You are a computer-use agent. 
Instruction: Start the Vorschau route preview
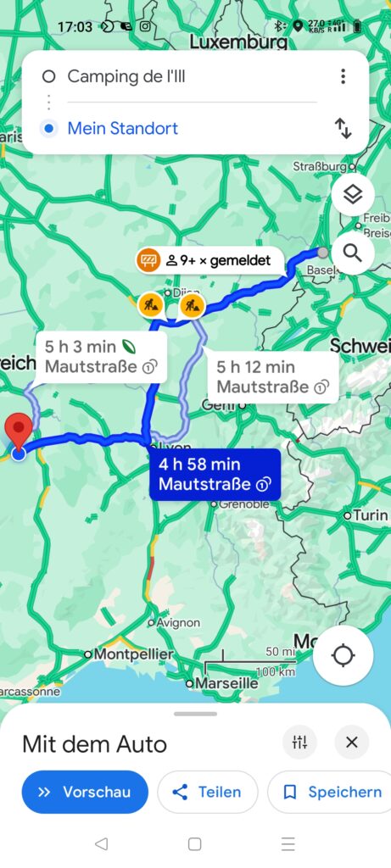tap(85, 792)
